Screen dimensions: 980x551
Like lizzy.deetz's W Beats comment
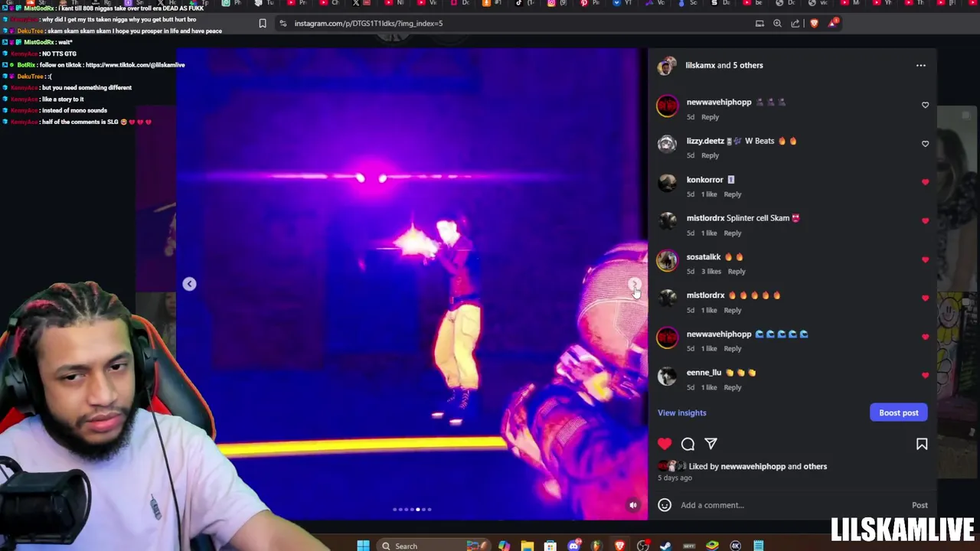pos(925,144)
